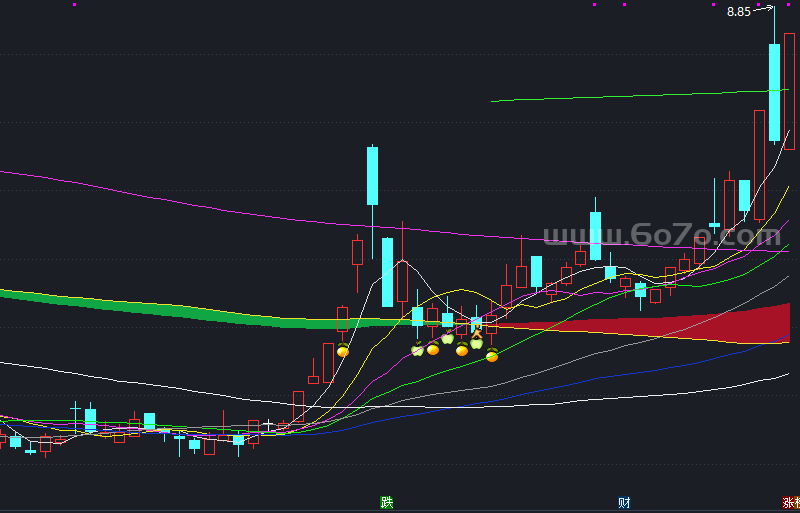Click the green 跌 marker on the time axis
The width and height of the screenshot is (800, 513).
387,502
